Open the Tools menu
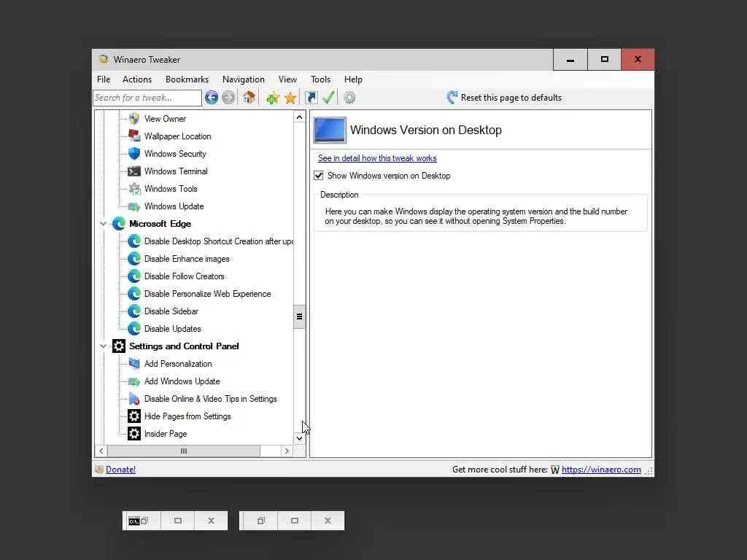Viewport: 747px width, 560px height. [321, 79]
